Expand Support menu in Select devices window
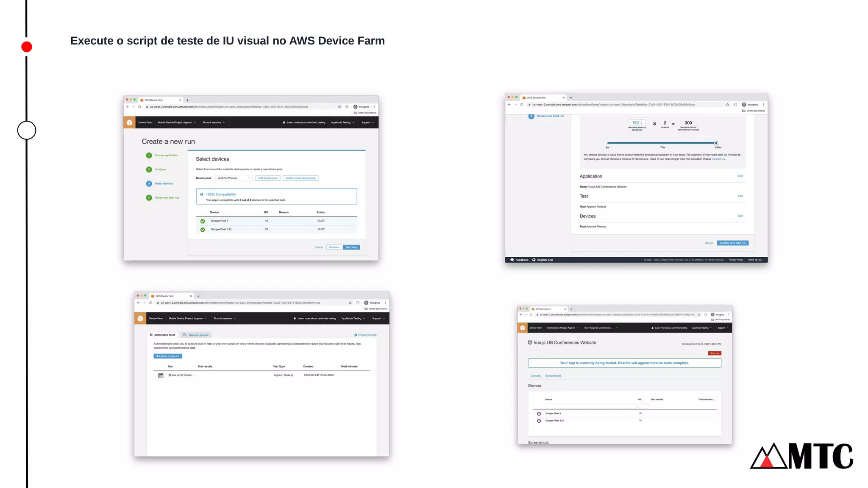868x488 pixels. (368, 122)
